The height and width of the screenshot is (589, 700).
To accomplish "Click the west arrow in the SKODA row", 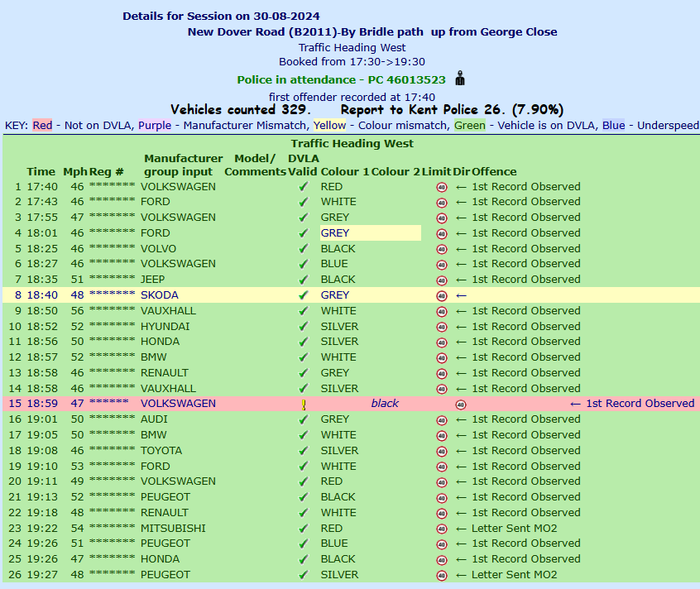I will [461, 295].
